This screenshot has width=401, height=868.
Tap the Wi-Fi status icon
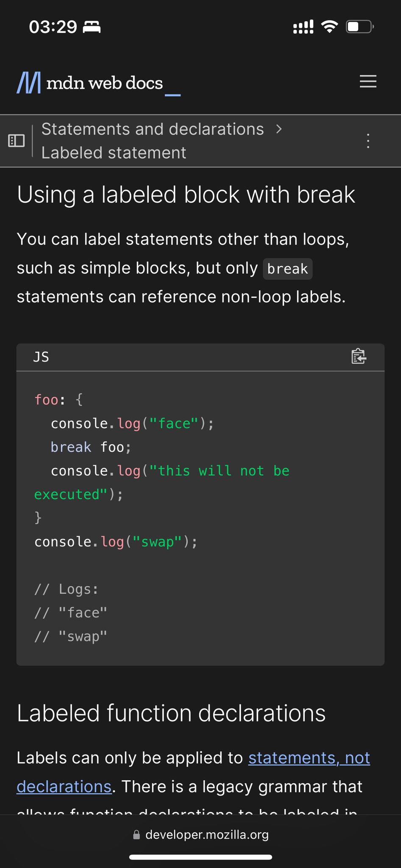click(329, 27)
